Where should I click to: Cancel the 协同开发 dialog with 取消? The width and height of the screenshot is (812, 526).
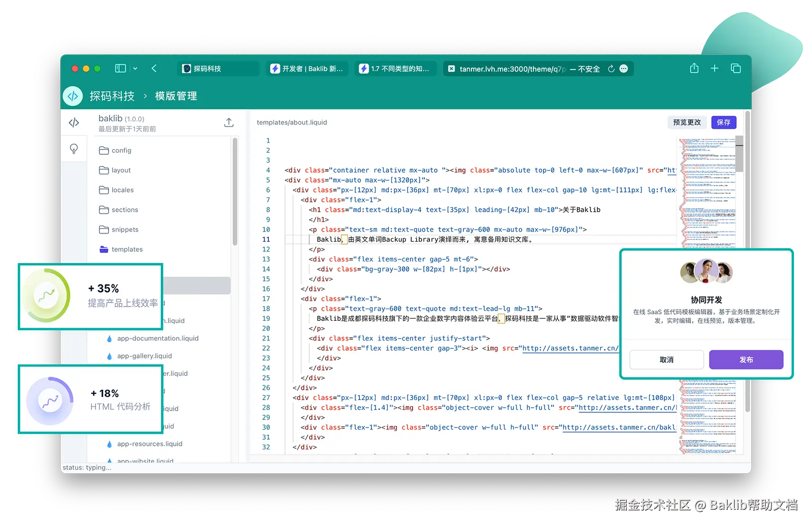(x=666, y=359)
